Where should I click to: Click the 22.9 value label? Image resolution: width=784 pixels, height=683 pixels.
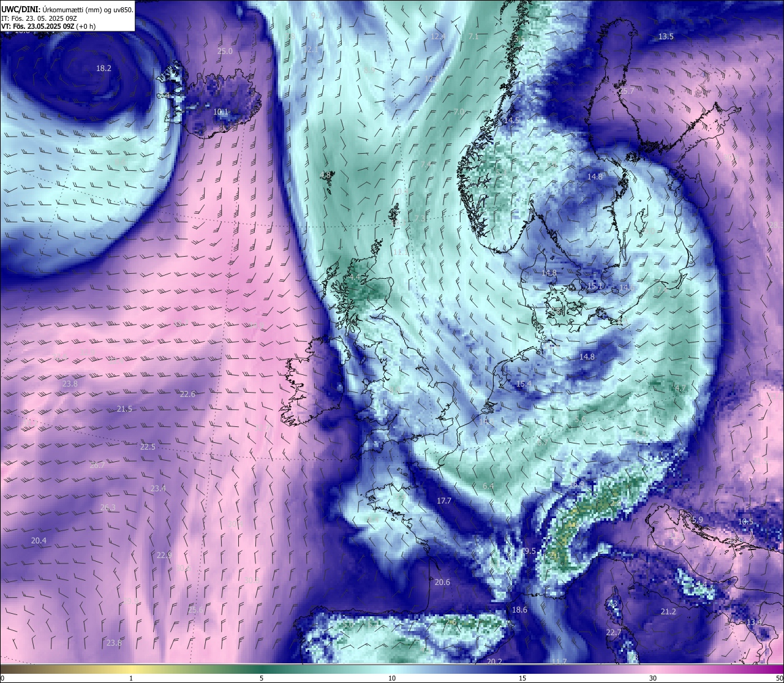[x=164, y=555]
